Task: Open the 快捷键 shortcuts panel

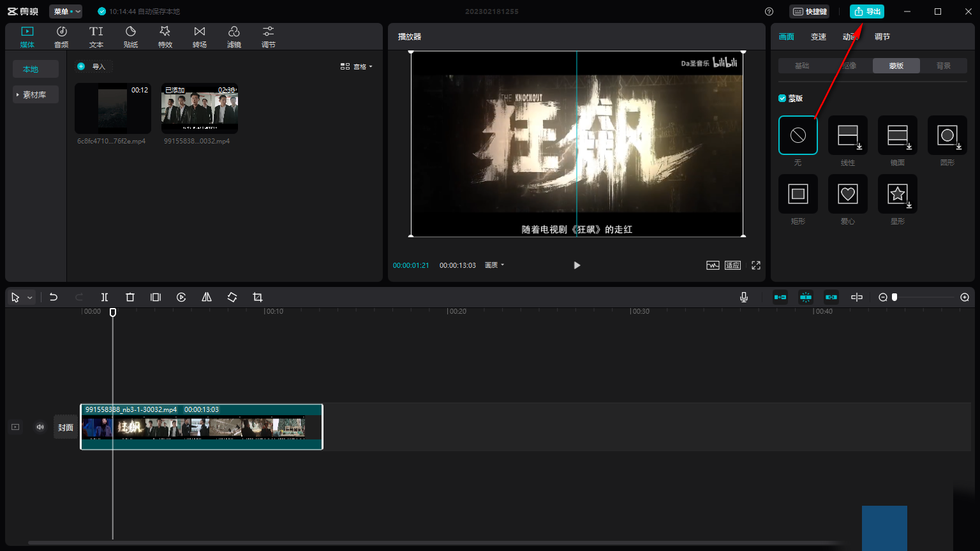Action: (810, 11)
